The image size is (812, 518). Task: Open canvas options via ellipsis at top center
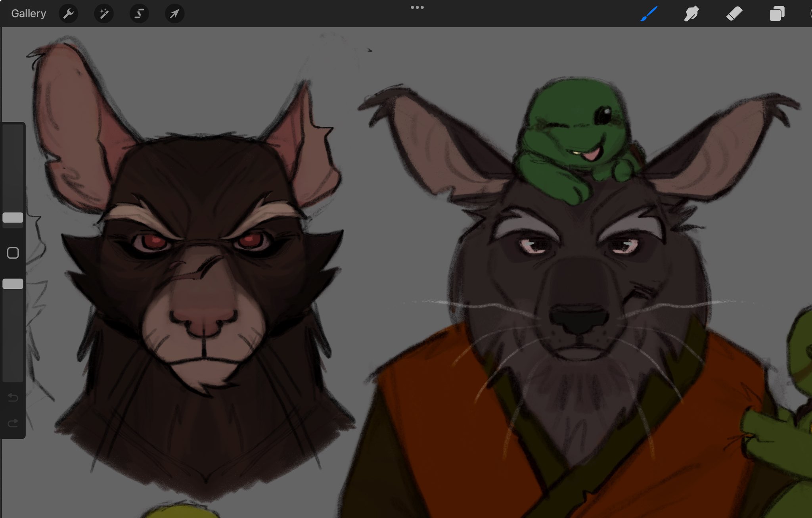(417, 7)
